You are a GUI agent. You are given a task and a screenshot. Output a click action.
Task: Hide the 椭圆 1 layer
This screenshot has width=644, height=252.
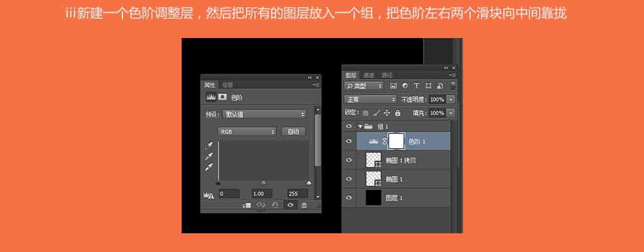coord(349,179)
